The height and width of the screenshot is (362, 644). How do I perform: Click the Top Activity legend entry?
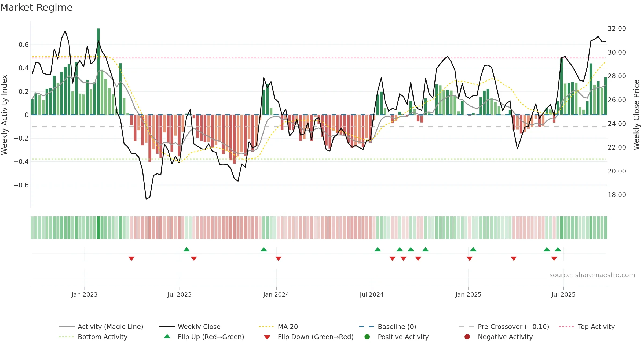pos(587,327)
